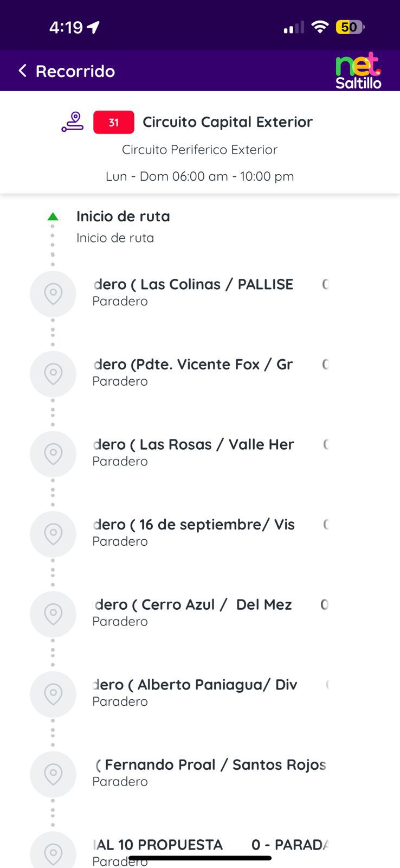
Task: Tap the pin icon beside Cerro Azul stop
Action: (53, 614)
